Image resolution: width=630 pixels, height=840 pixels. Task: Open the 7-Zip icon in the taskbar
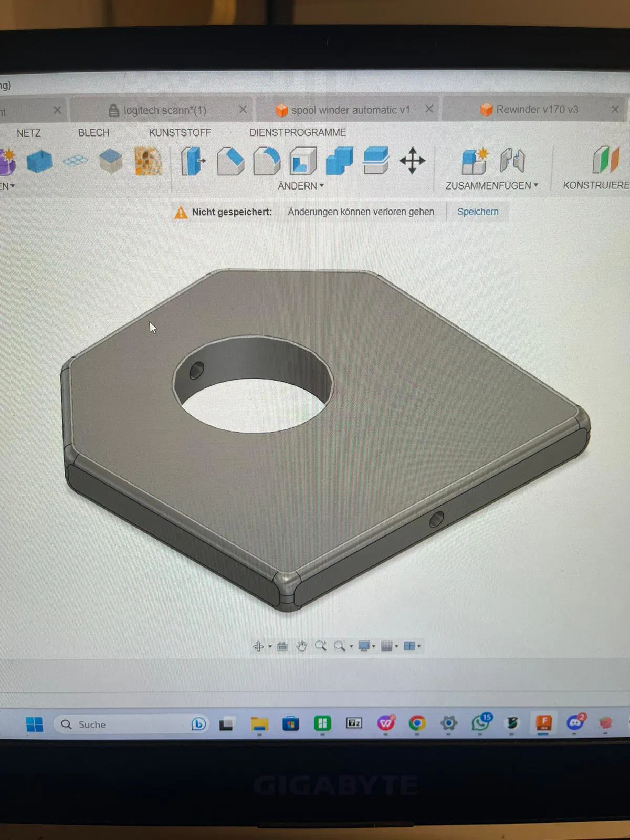tap(354, 723)
